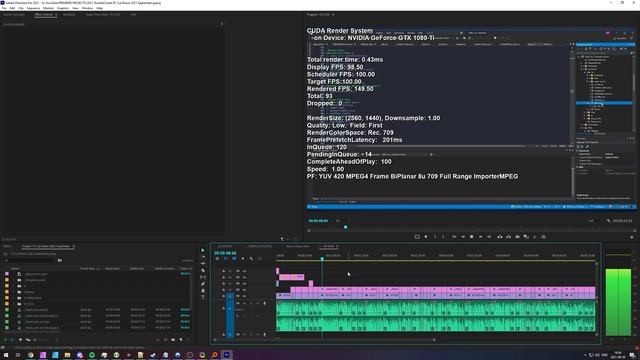This screenshot has width=640, height=360.
Task: Toggle Linked Selection in the timeline
Action: pos(234,259)
